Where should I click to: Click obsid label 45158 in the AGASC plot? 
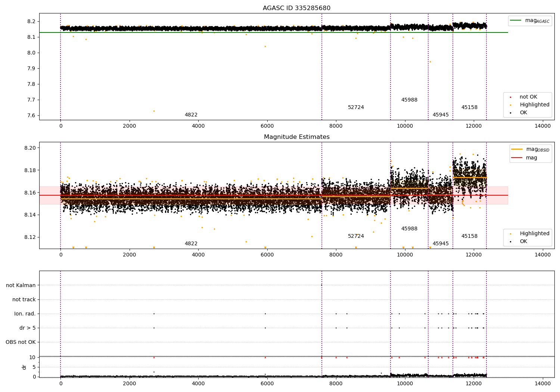469,108
